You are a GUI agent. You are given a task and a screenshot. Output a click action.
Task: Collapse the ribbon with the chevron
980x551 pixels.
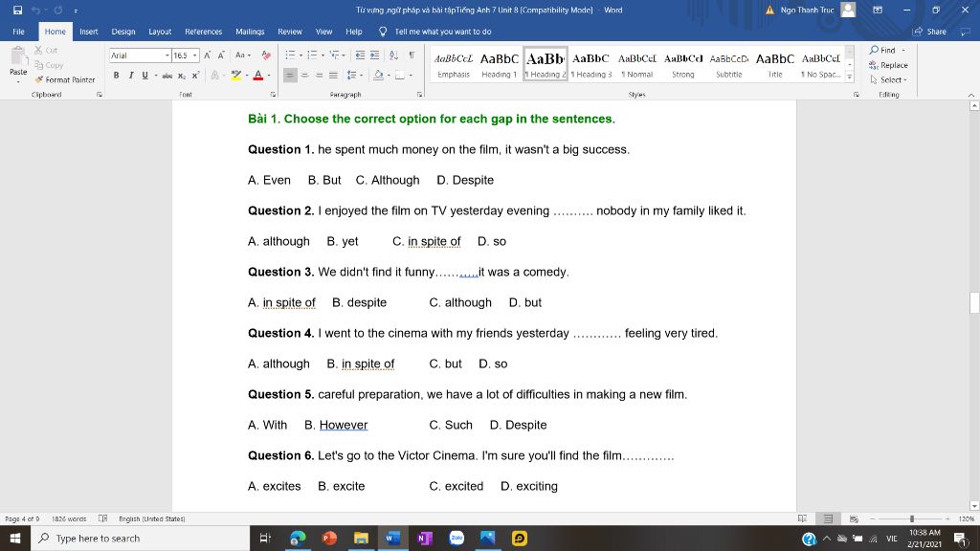coord(970,95)
